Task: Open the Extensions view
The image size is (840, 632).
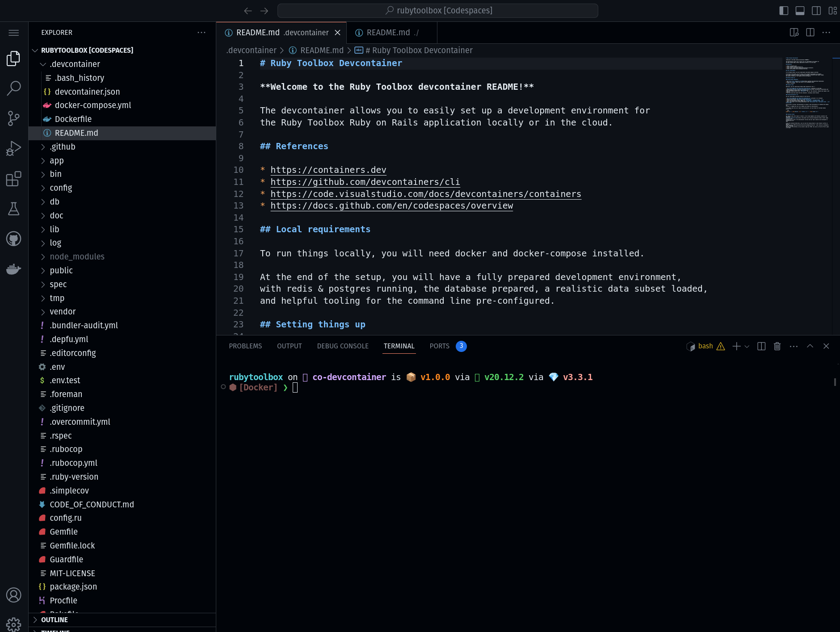Action: click(14, 179)
